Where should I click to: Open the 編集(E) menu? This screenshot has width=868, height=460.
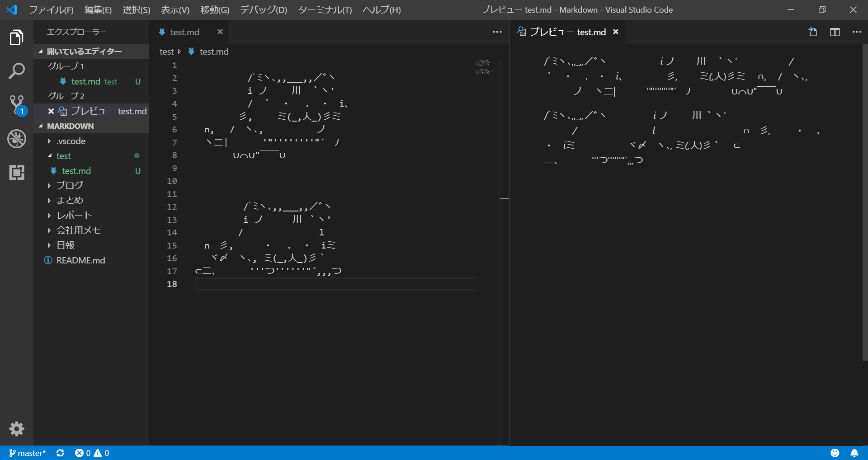(98, 9)
